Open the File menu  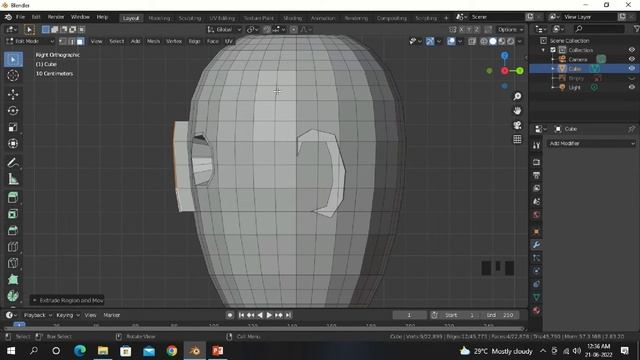pyautogui.click(x=20, y=17)
